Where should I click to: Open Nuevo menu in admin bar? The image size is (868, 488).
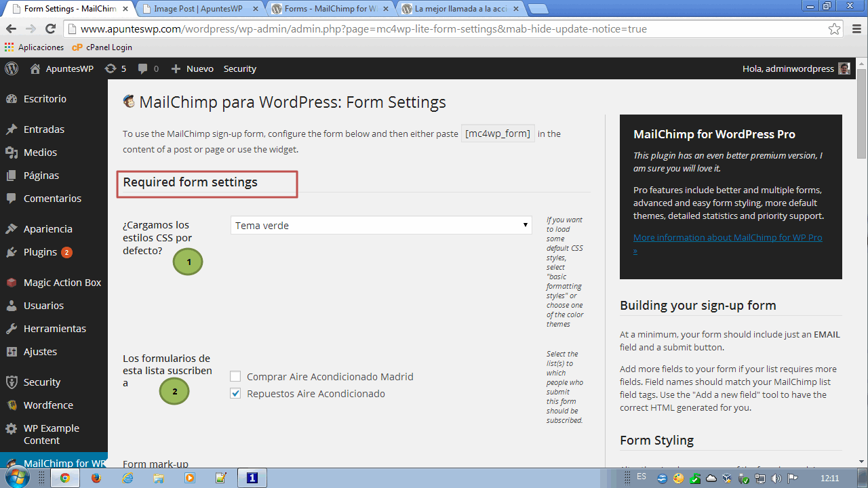[x=192, y=68]
